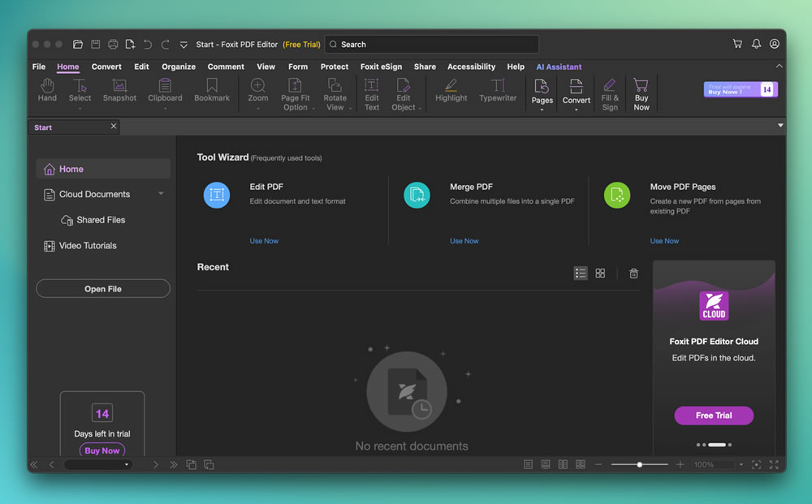Click zoom out minus button
This screenshot has width=812, height=504.
point(598,465)
